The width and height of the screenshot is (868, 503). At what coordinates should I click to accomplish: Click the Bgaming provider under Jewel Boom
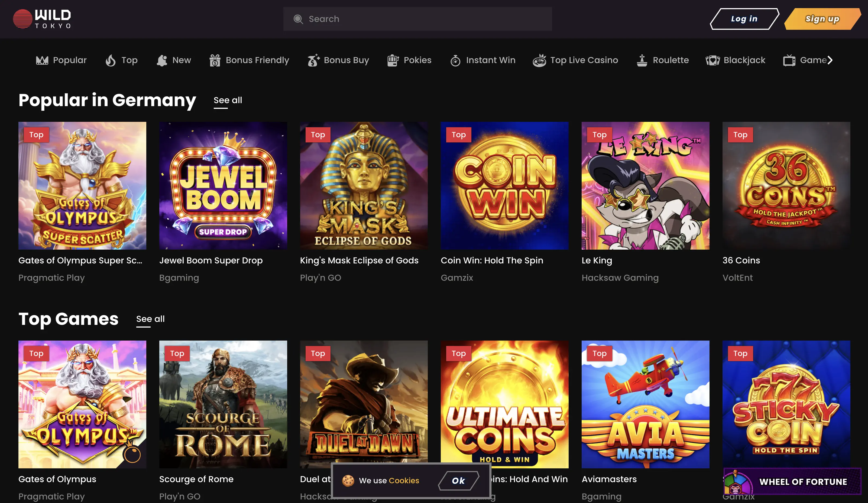(179, 278)
